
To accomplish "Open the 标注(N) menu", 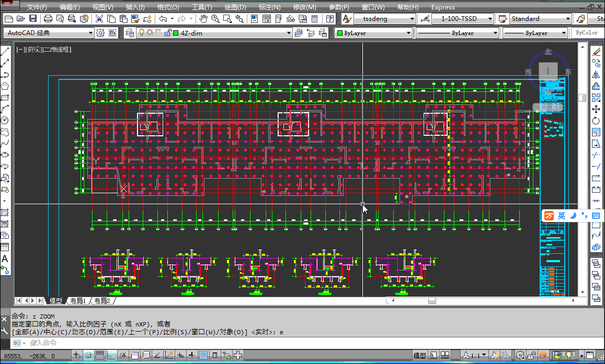I will [269, 7].
